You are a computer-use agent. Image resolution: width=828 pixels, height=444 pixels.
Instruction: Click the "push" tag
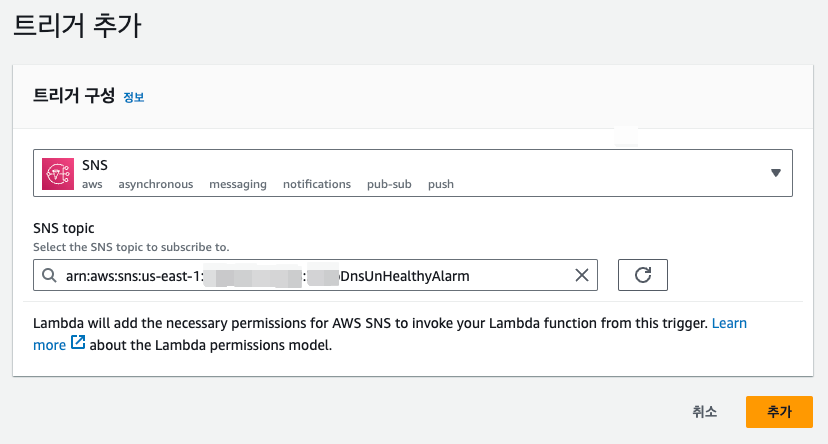[441, 184]
